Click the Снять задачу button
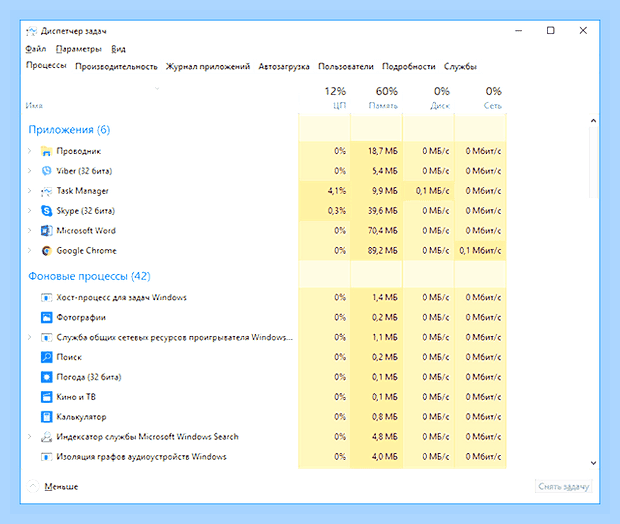Image resolution: width=620 pixels, height=524 pixels. click(563, 486)
